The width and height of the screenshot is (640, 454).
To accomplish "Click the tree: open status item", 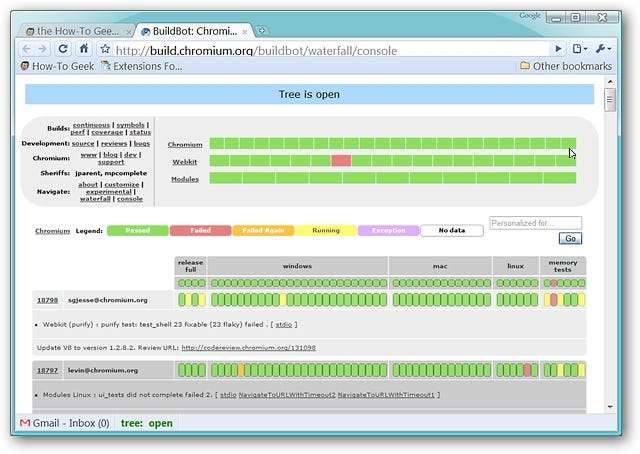I will (147, 423).
